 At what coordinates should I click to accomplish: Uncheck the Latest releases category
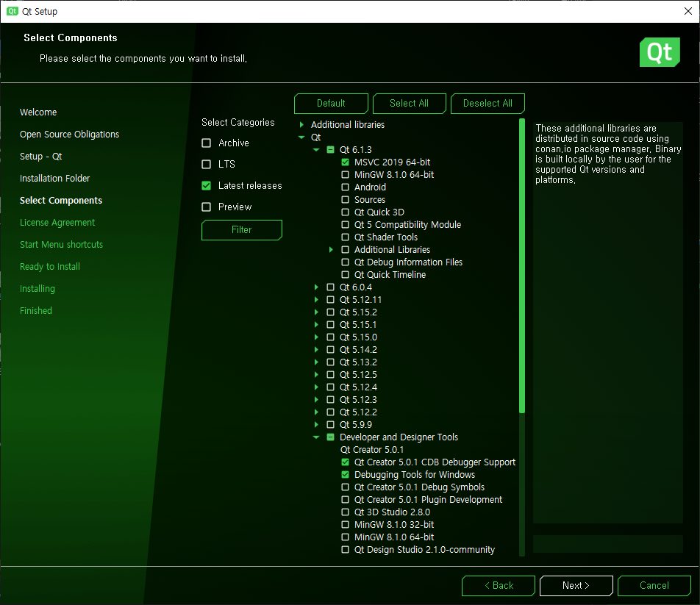(x=206, y=185)
